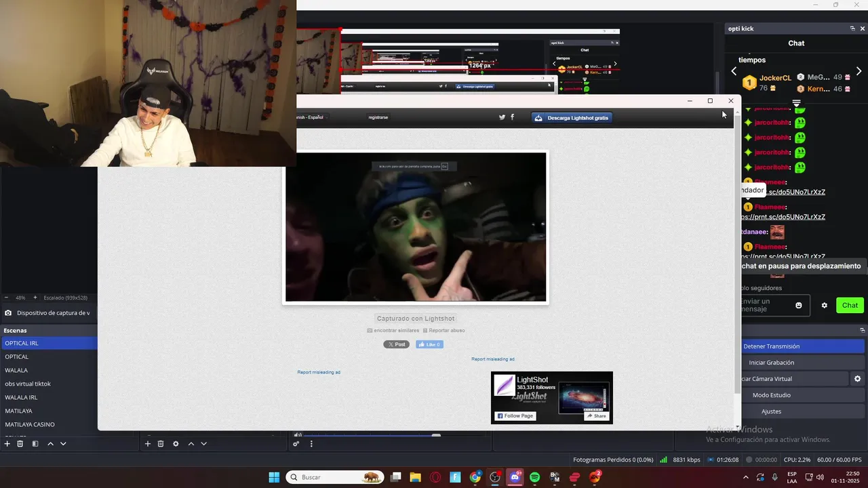Add a new scene with plus icon
This screenshot has height=488, width=868.
[7, 443]
